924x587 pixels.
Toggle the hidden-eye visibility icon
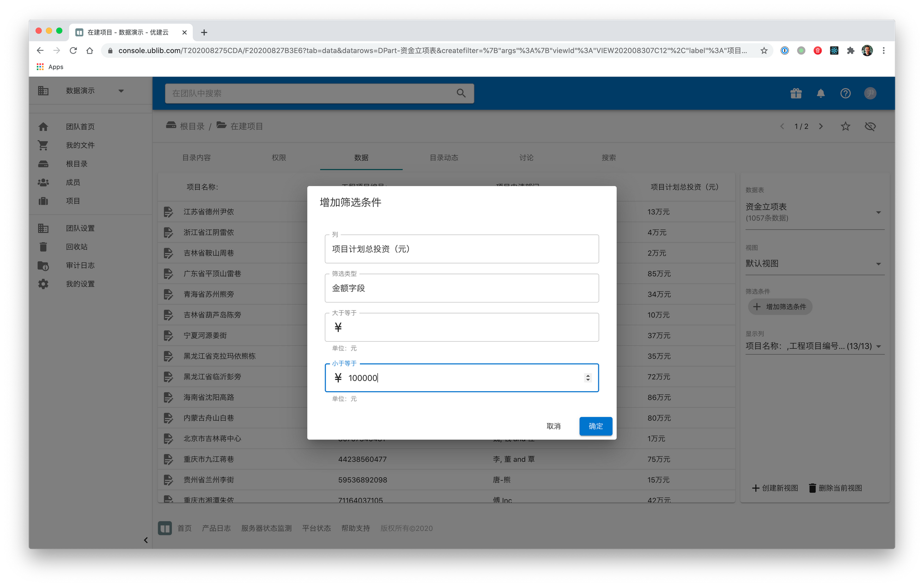[x=870, y=126]
